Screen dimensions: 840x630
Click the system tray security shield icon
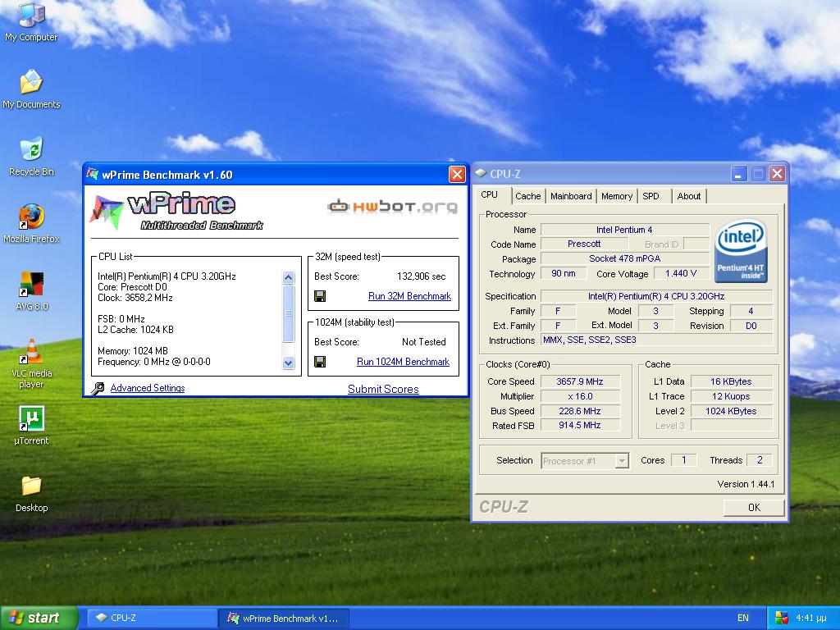pyautogui.click(x=781, y=618)
